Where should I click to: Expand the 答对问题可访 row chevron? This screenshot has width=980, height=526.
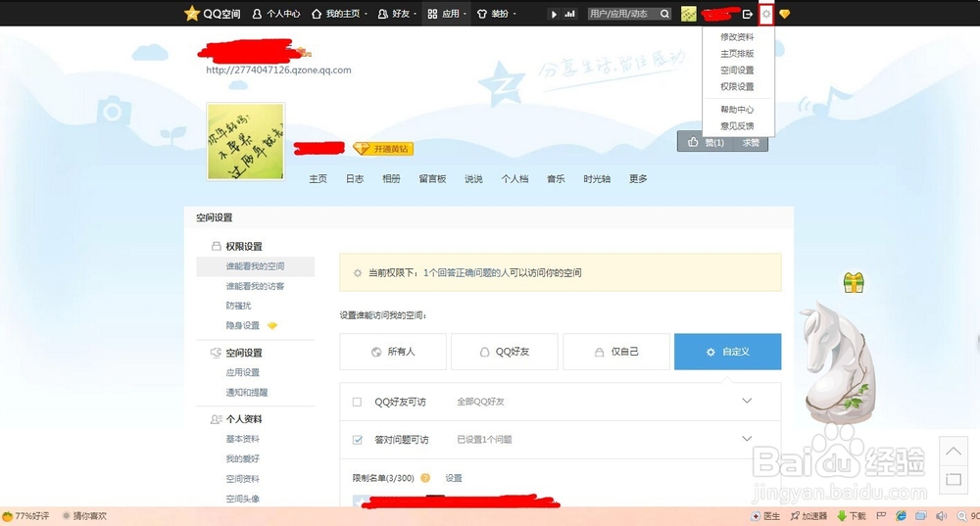(x=747, y=439)
